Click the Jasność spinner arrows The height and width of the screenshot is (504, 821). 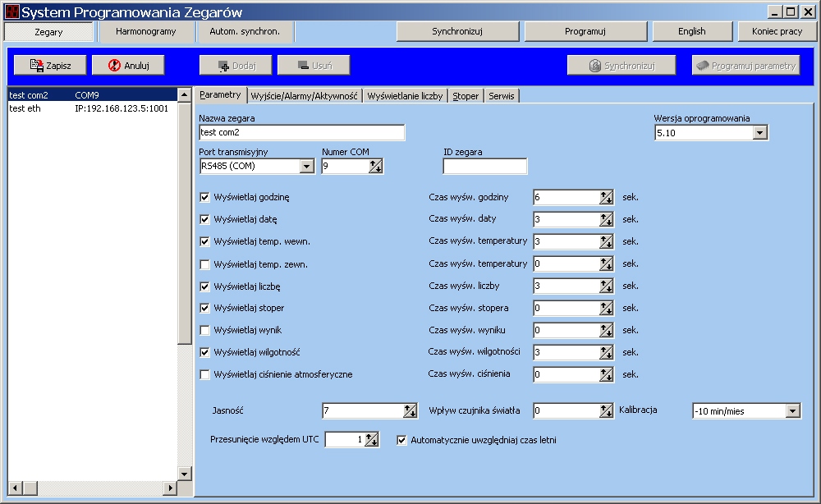pyautogui.click(x=410, y=411)
